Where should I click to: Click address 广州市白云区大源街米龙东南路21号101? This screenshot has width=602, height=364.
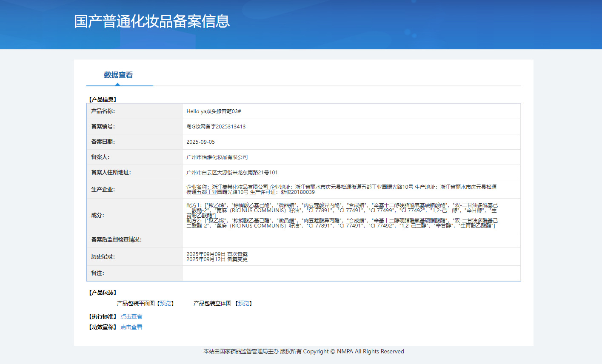pos(232,173)
